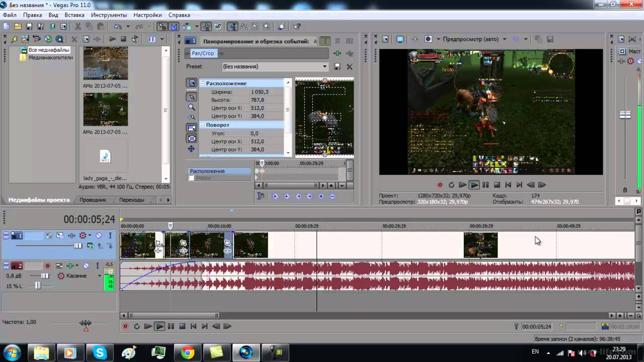The height and width of the screenshot is (362, 644).
Task: Toggle Automatic Crossfades toolbar button
Action: point(174,27)
